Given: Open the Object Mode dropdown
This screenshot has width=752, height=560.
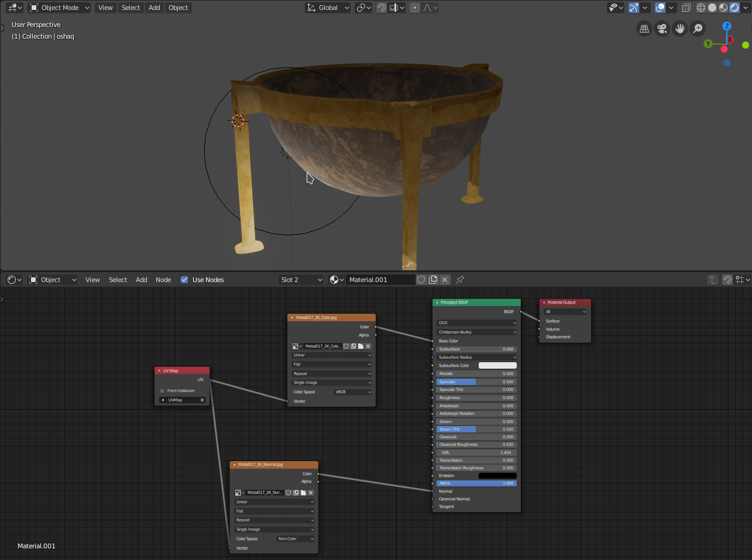Looking at the screenshot, I should [59, 8].
